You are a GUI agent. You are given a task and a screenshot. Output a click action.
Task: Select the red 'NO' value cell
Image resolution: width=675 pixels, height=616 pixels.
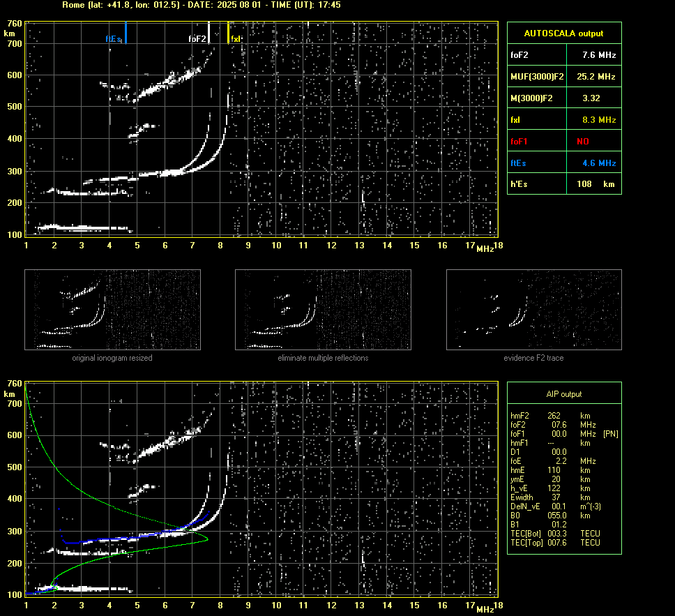coord(594,142)
